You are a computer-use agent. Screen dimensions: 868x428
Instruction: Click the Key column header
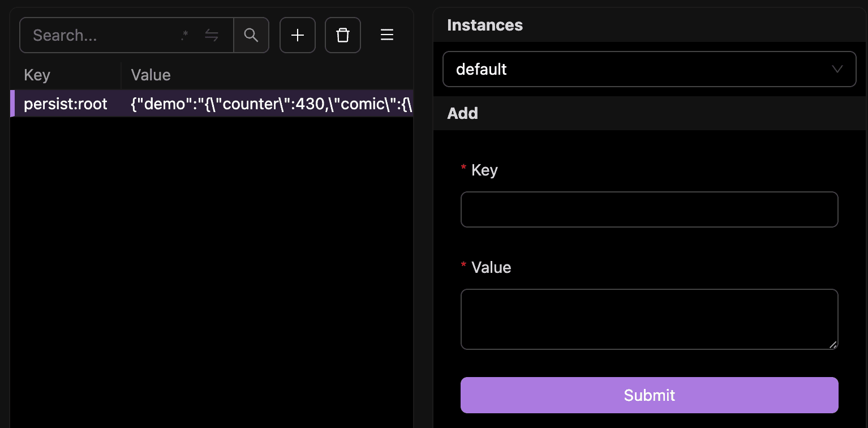tap(37, 74)
